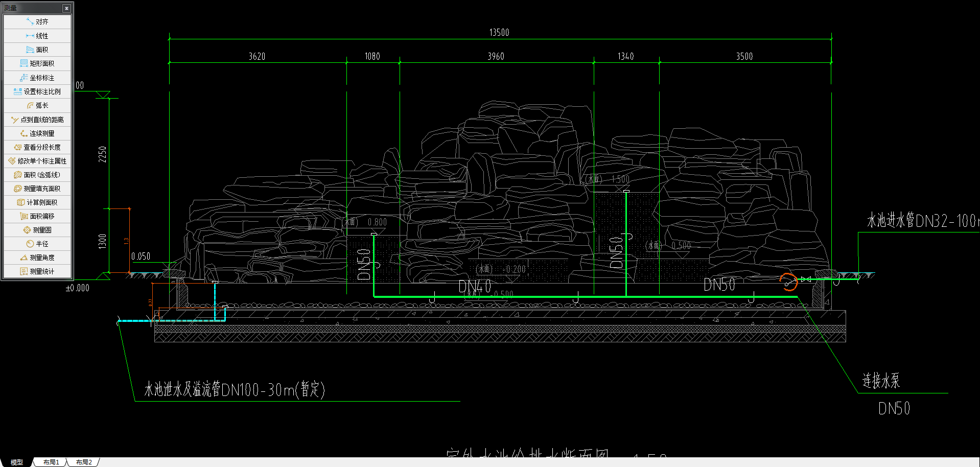Viewport: 980px width, 467px height.
Task: Click the ±0.000 elevation label
Action: click(x=78, y=288)
